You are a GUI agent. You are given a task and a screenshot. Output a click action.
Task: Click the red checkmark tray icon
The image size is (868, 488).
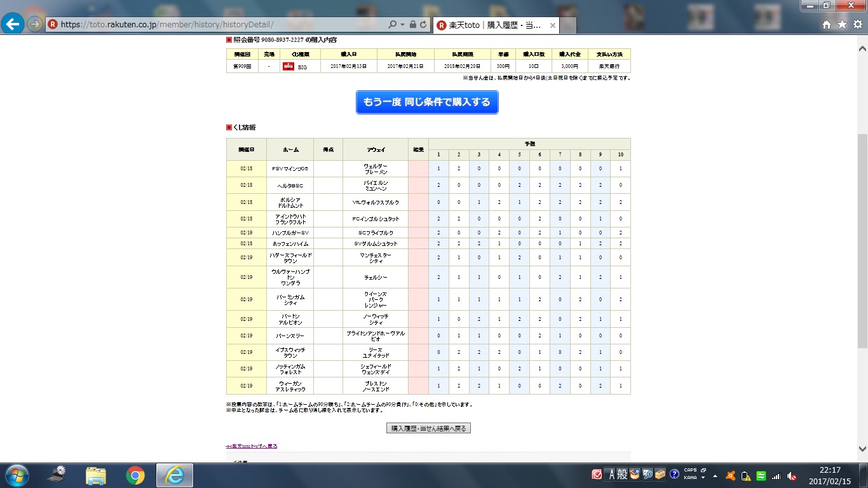click(x=597, y=475)
